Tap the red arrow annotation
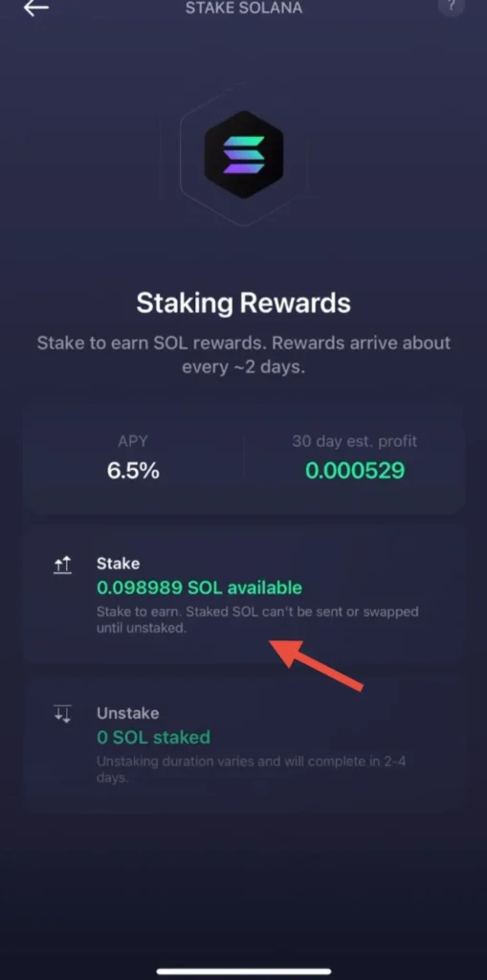Viewport: 487px width, 980px height. pyautogui.click(x=317, y=664)
